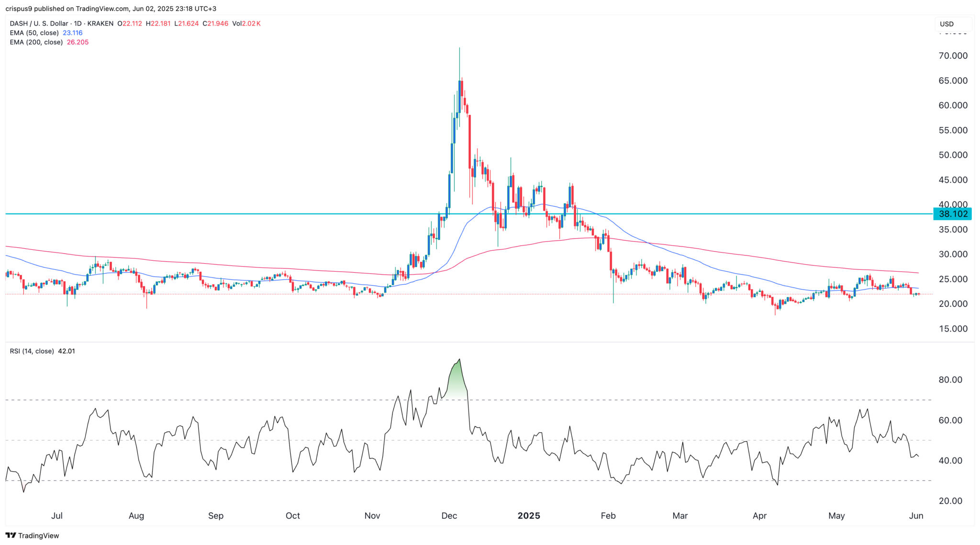Click the RSI value 42.01 readout
Image resolution: width=980 pixels, height=545 pixels.
click(67, 351)
